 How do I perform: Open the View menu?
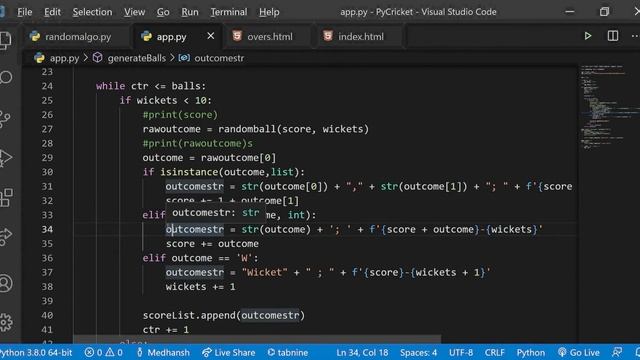click(134, 12)
